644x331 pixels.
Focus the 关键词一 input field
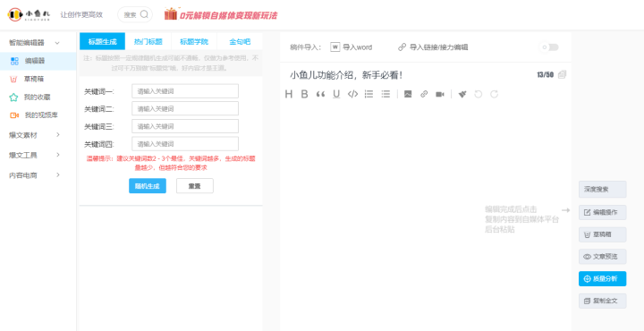(x=185, y=91)
